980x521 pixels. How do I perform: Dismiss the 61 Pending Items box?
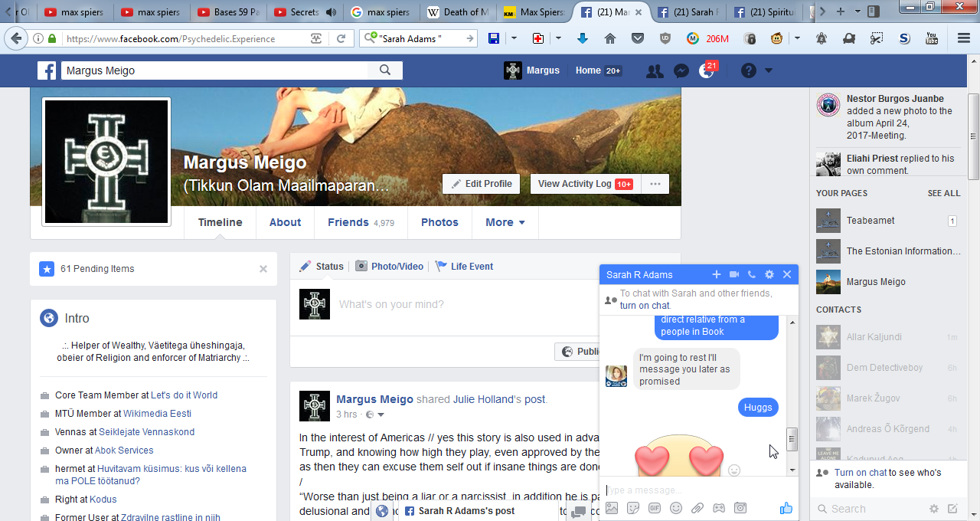click(263, 269)
